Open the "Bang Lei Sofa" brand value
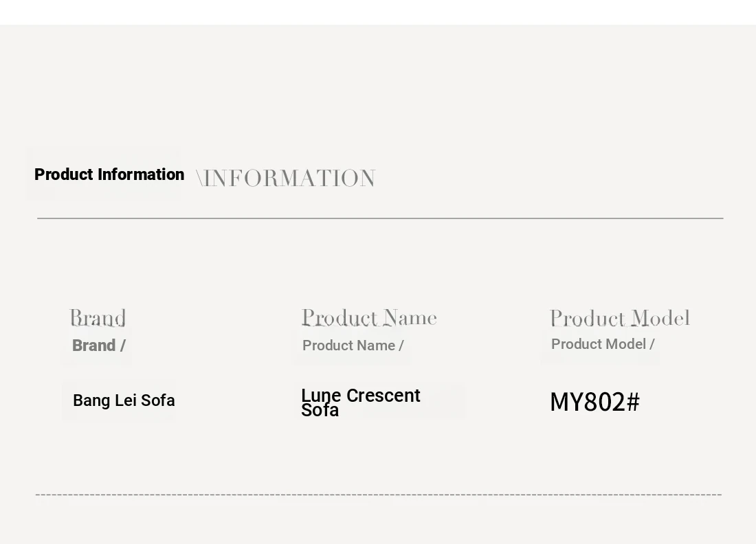Screen dimensions: 756x544 pos(124,400)
